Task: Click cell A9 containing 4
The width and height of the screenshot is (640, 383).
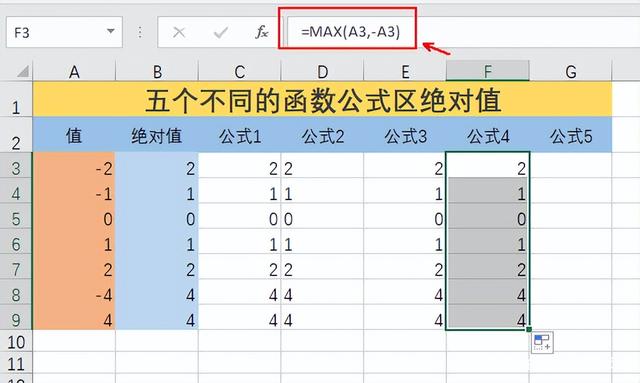Action: (x=74, y=317)
